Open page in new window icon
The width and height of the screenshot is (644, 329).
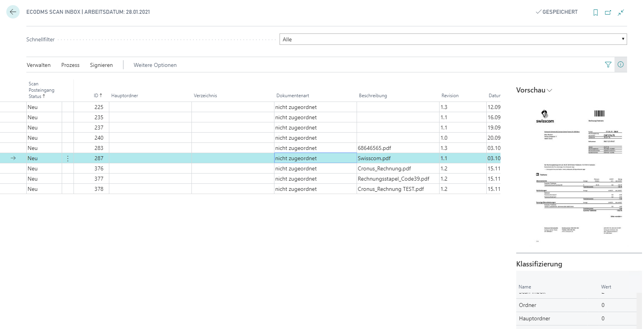pos(608,13)
